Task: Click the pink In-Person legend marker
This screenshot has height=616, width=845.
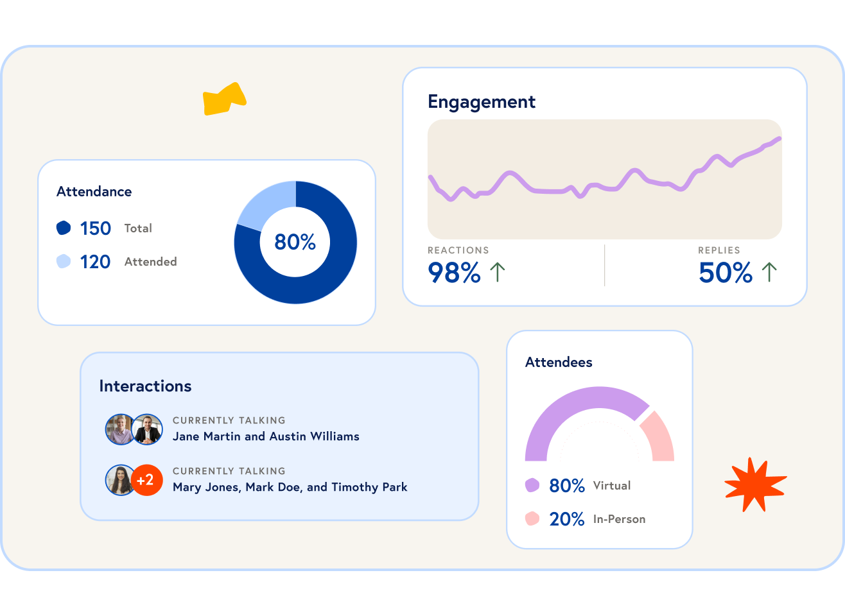Action: click(532, 518)
